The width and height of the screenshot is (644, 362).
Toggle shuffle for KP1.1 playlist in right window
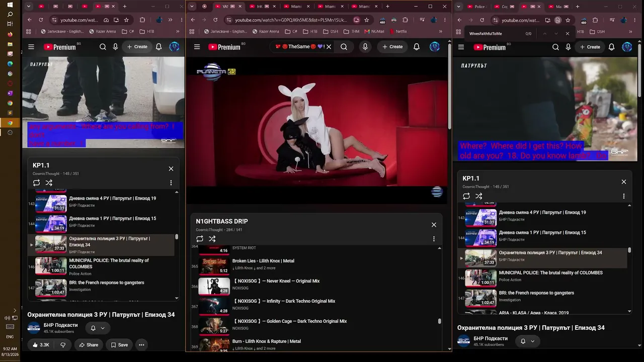pos(479,196)
